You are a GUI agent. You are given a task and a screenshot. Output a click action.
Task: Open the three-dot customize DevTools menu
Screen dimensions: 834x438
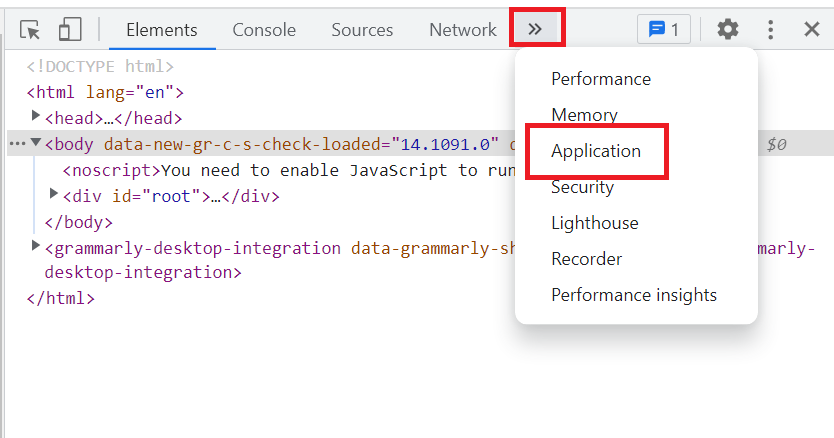tap(770, 29)
